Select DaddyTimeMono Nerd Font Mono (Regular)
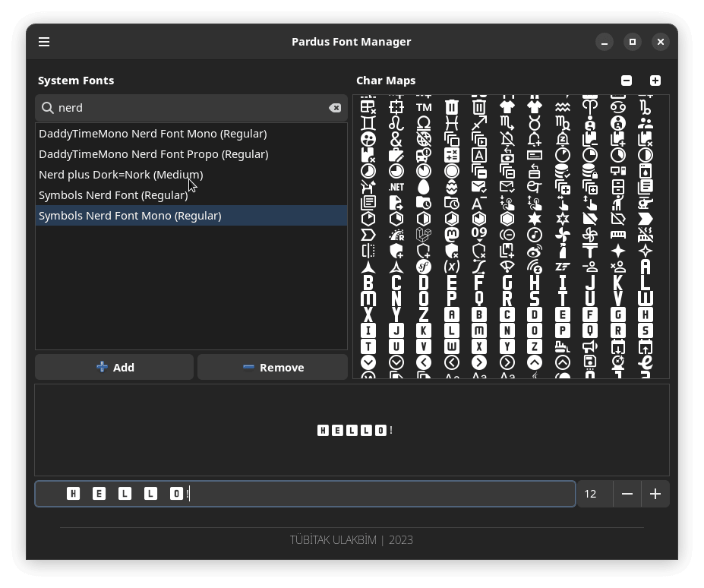This screenshot has height=588, width=704. [x=153, y=133]
